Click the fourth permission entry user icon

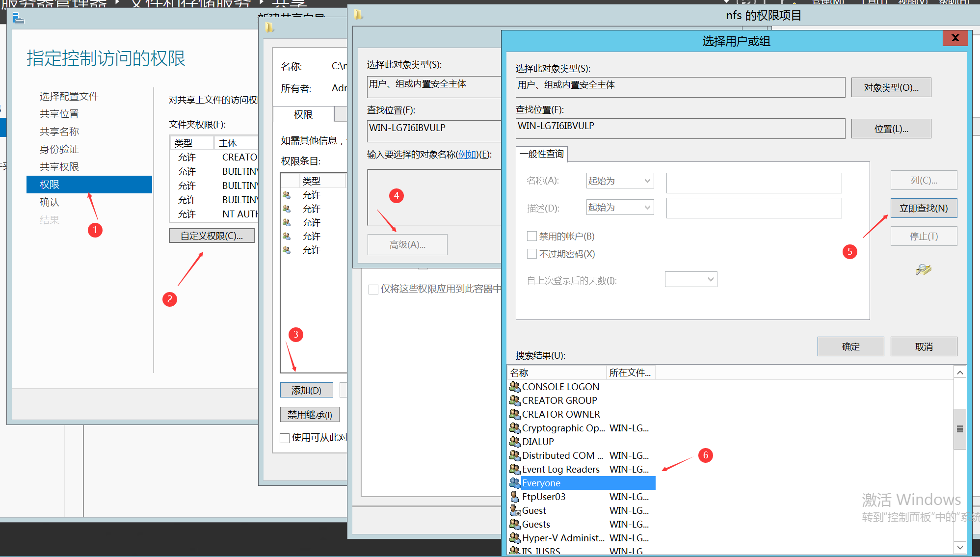tap(287, 237)
